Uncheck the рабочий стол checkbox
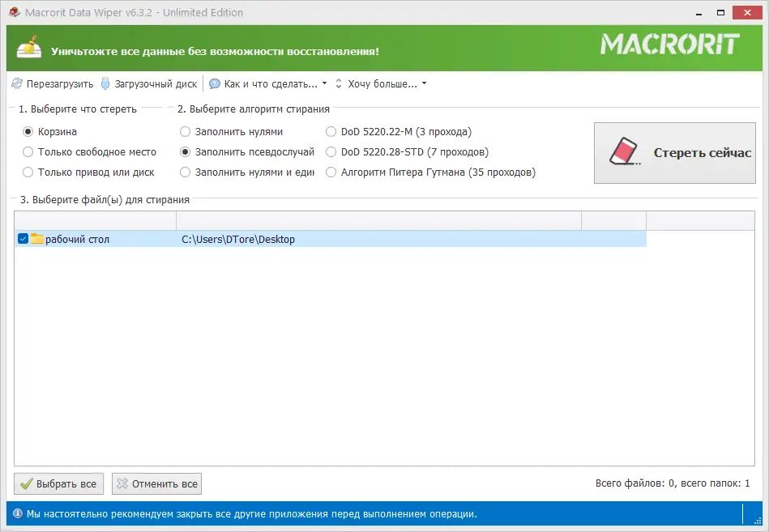769x532 pixels. click(x=23, y=239)
